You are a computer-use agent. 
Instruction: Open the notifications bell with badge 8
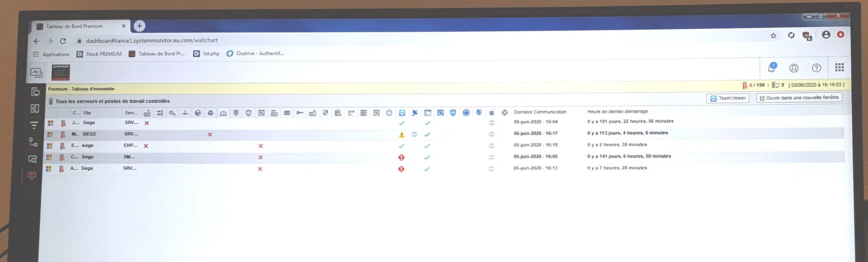tap(772, 68)
